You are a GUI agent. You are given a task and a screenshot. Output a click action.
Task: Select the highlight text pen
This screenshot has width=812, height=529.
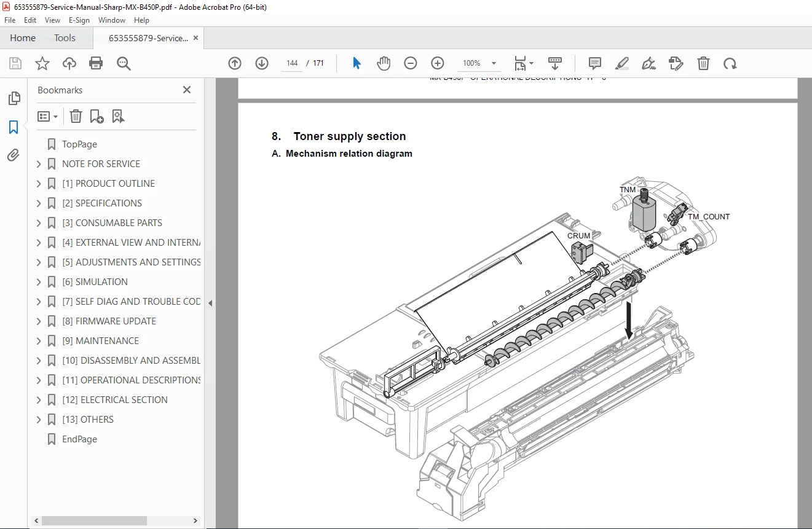click(622, 63)
